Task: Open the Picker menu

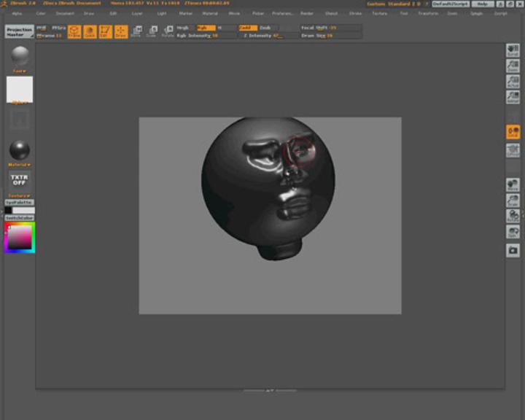Action: coord(258,13)
